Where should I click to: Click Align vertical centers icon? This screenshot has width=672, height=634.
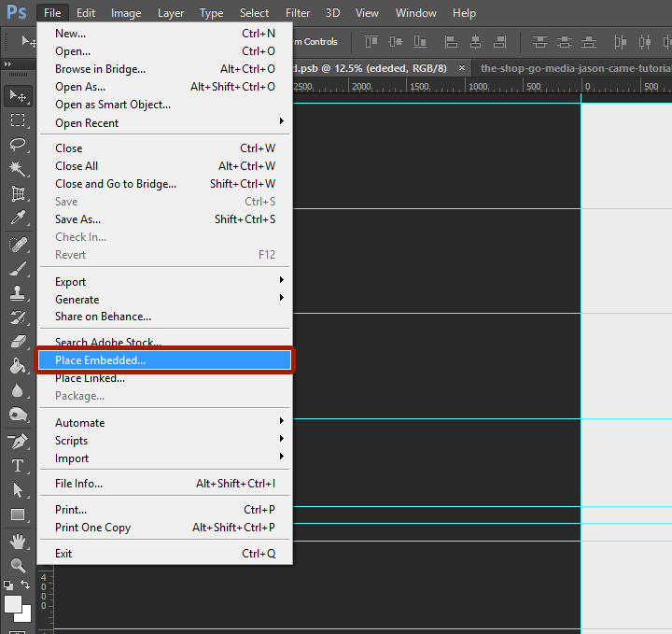[x=395, y=42]
